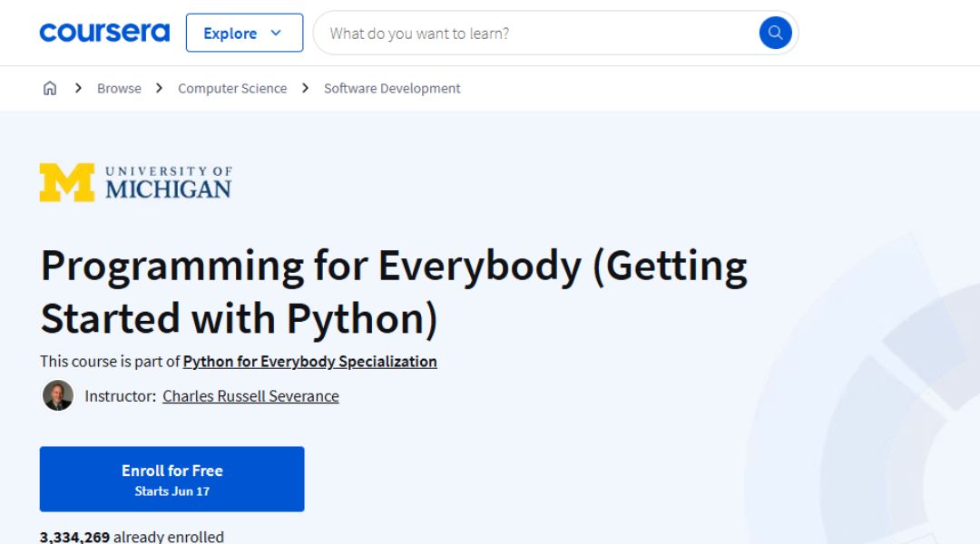
Task: Open the Software Development breadcrumb
Action: coord(392,88)
